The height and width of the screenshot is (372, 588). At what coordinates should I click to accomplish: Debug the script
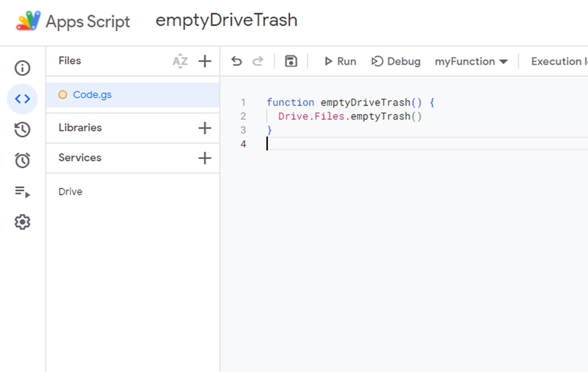pyautogui.click(x=396, y=61)
